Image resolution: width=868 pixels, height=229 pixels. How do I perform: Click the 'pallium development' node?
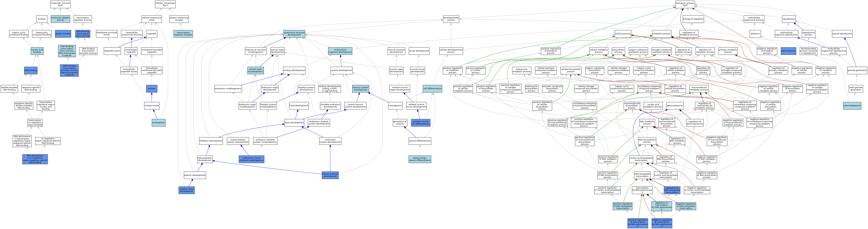[195, 175]
